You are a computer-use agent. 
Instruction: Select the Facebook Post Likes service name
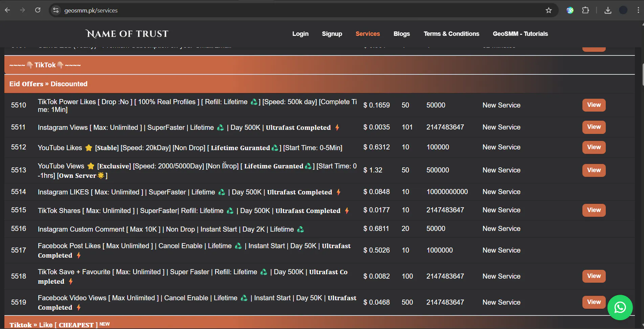194,251
